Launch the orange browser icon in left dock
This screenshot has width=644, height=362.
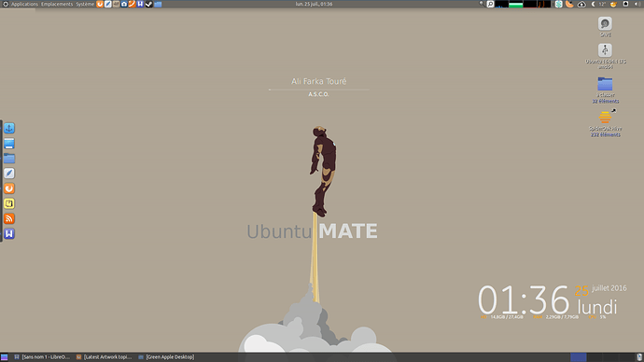point(9,188)
